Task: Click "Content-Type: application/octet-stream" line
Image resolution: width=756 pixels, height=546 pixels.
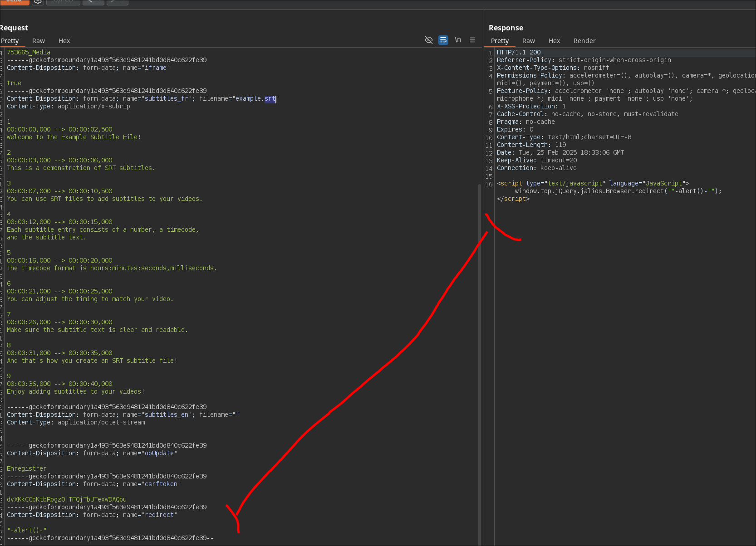Action: (x=76, y=422)
